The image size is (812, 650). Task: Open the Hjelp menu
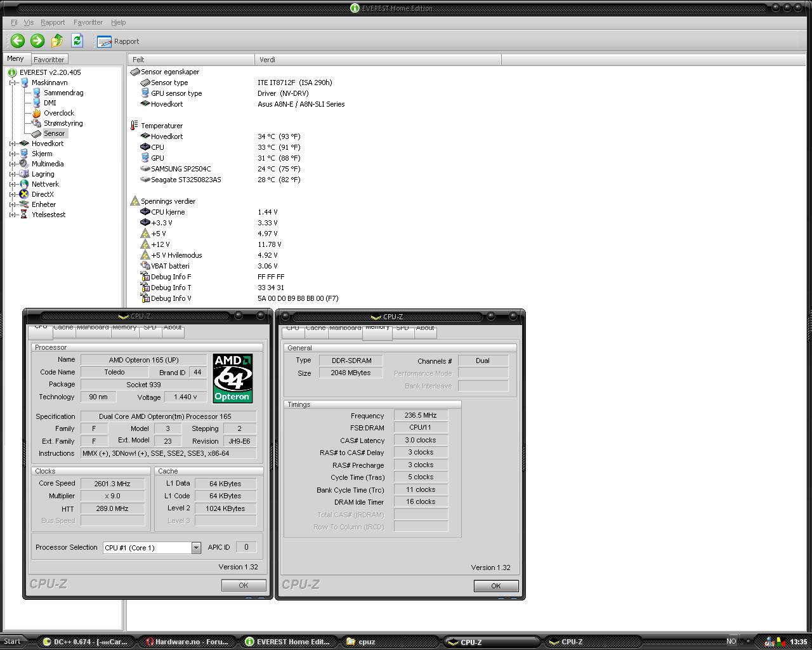pyautogui.click(x=118, y=22)
